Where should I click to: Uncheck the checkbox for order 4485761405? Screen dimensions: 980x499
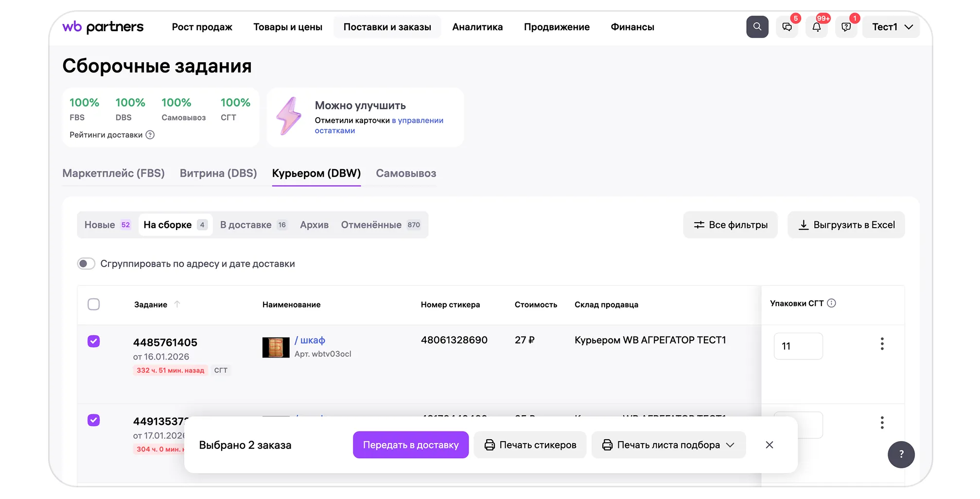(94, 341)
